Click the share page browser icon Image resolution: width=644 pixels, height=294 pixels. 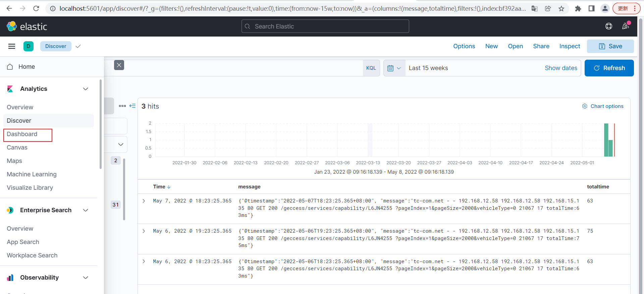coord(548,8)
